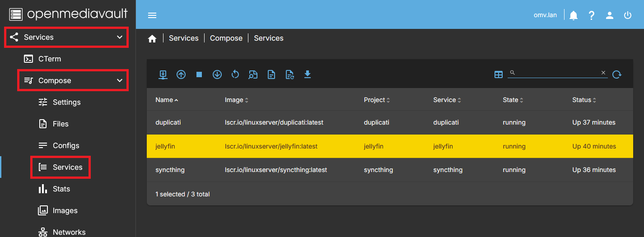644x237 pixels.
Task: Click the Restart service icon
Action: point(235,74)
